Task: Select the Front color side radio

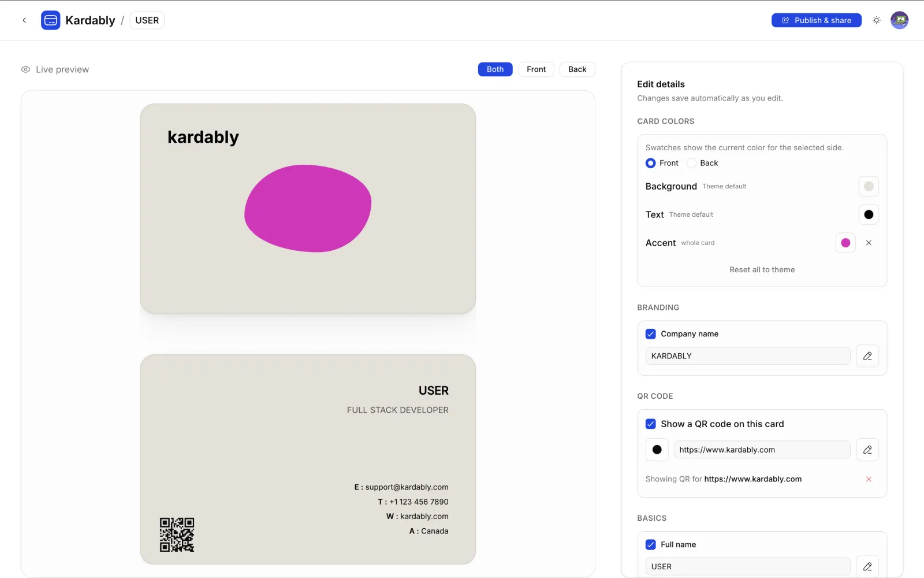Action: [650, 163]
